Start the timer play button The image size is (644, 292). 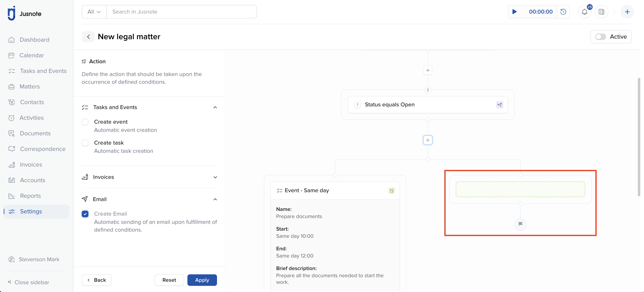(515, 12)
